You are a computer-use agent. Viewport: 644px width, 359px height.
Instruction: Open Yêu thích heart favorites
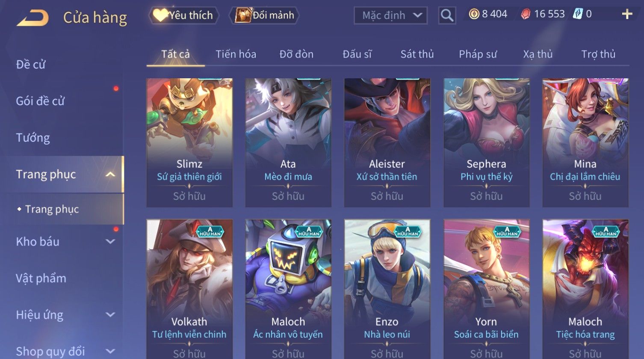(183, 15)
